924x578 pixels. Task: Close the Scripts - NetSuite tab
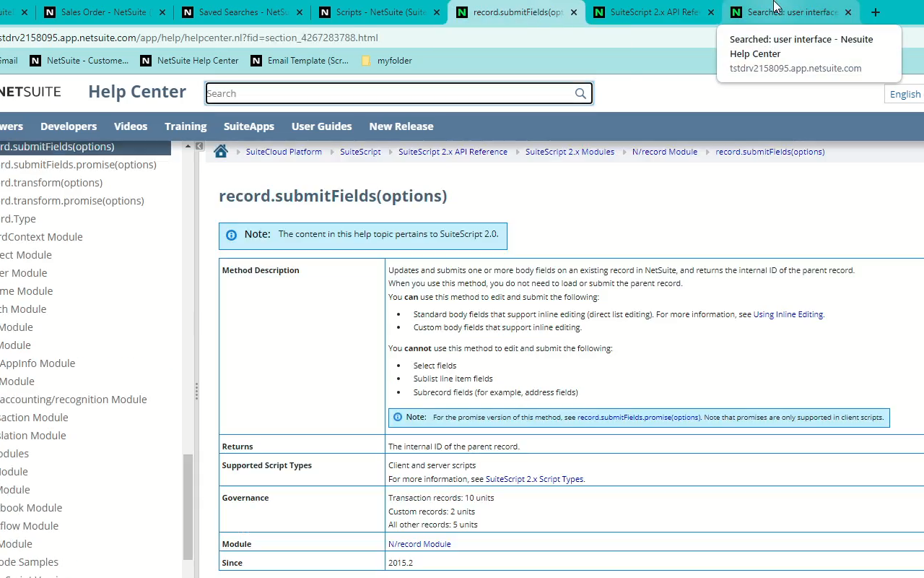[x=437, y=12]
